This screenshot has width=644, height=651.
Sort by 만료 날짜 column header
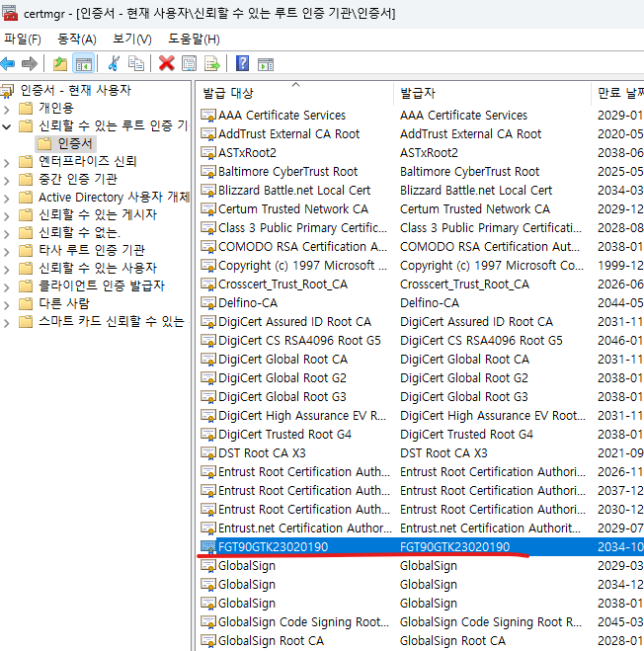(618, 93)
